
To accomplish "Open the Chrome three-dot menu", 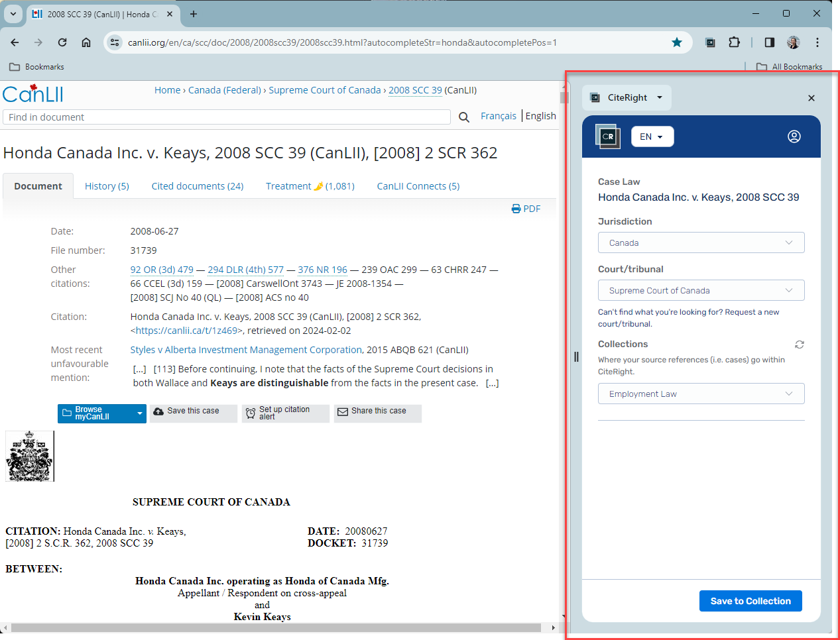I will click(817, 42).
